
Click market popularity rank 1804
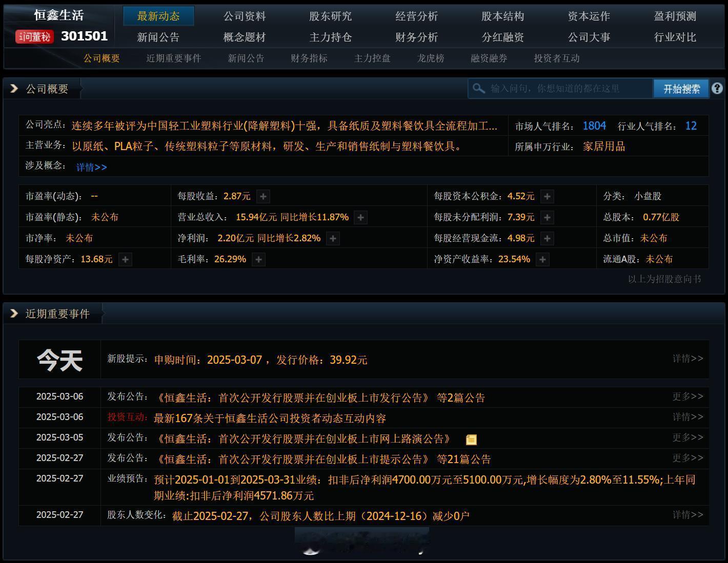[x=594, y=126]
